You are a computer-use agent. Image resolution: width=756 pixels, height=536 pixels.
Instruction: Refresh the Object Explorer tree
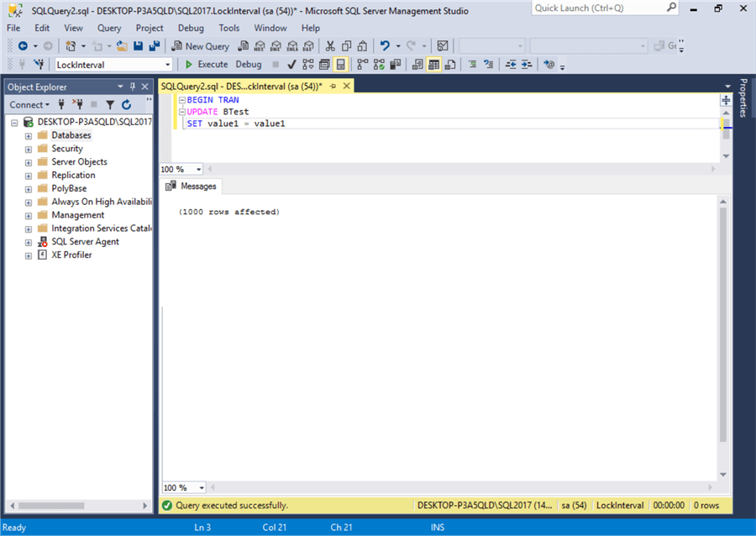tap(128, 104)
